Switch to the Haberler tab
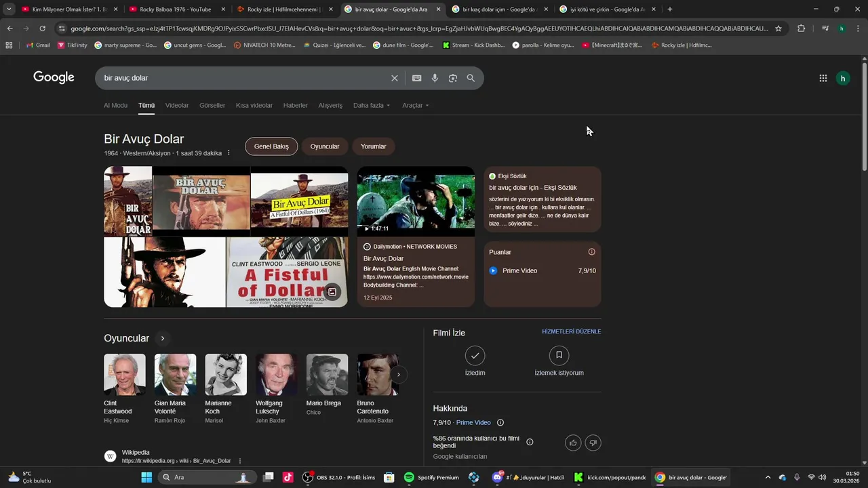 296,105
